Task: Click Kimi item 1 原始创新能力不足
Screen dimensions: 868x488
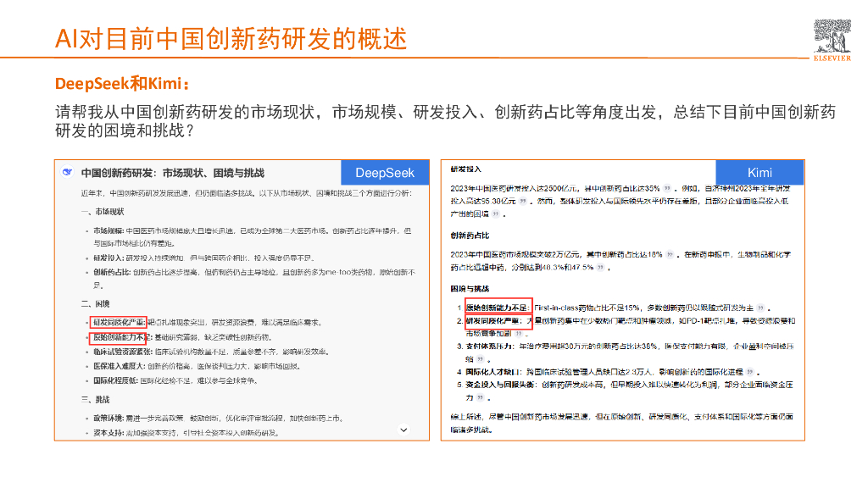Action: click(497, 308)
